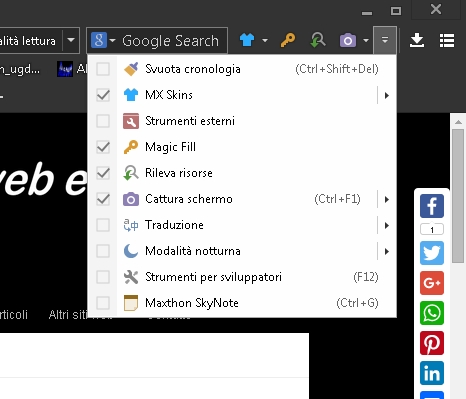
Task: Uncheck the Rileva risorse checkbox
Action: click(103, 173)
